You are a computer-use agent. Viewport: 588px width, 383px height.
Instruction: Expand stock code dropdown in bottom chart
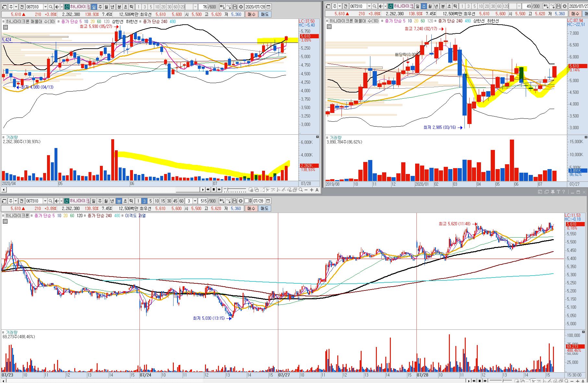click(x=45, y=201)
